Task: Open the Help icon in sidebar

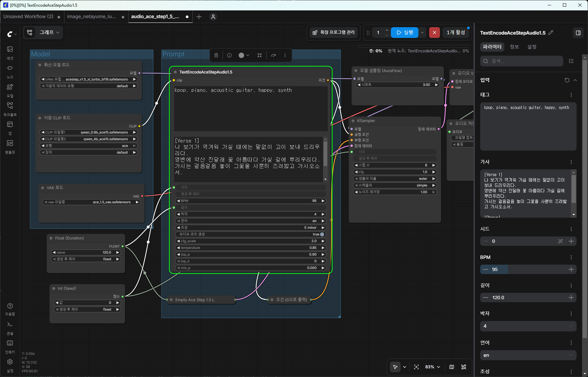Action: point(10,309)
